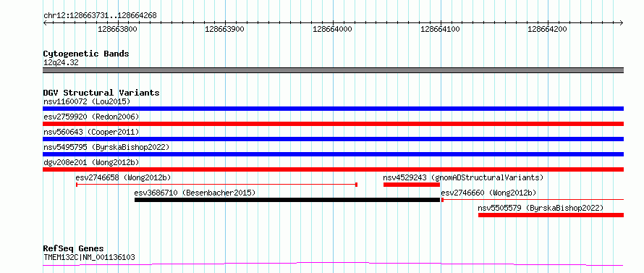
Task: Click the 12q24.32 band label
Action: (x=61, y=63)
